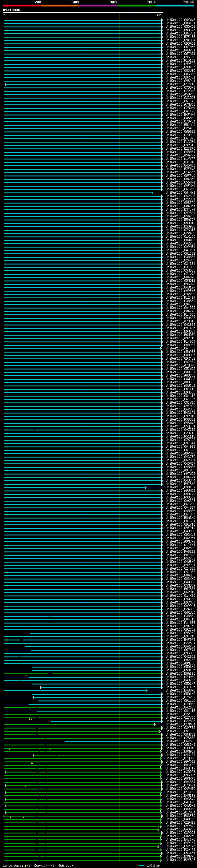Select hit label UniRef100_P52782
The image size is (197, 868).
(x=180, y=558)
